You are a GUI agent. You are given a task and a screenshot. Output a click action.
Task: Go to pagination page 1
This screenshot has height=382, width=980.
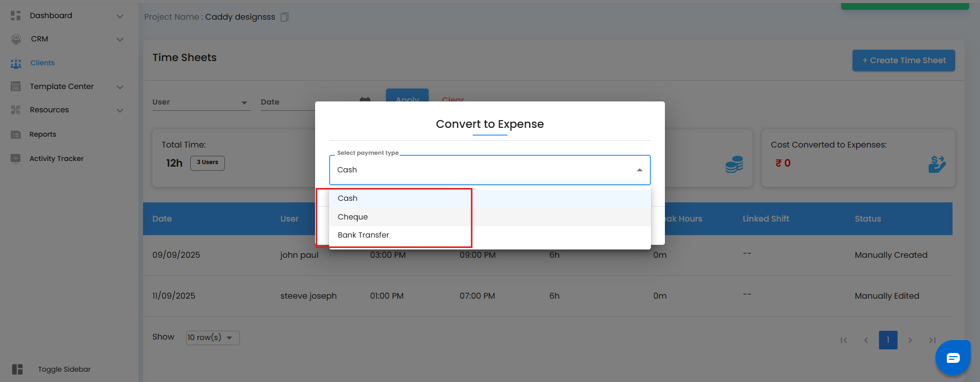pos(888,340)
